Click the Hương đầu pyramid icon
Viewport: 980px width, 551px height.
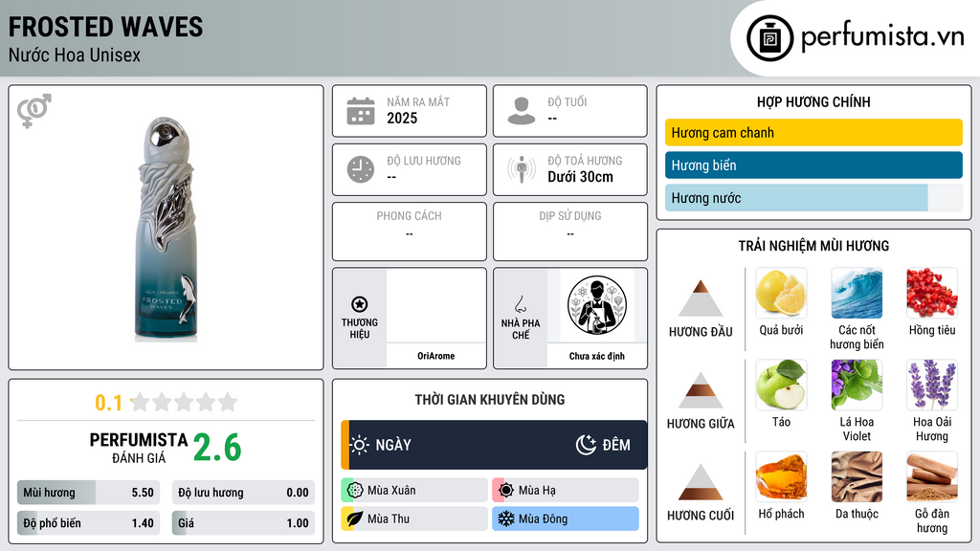pyautogui.click(x=701, y=298)
